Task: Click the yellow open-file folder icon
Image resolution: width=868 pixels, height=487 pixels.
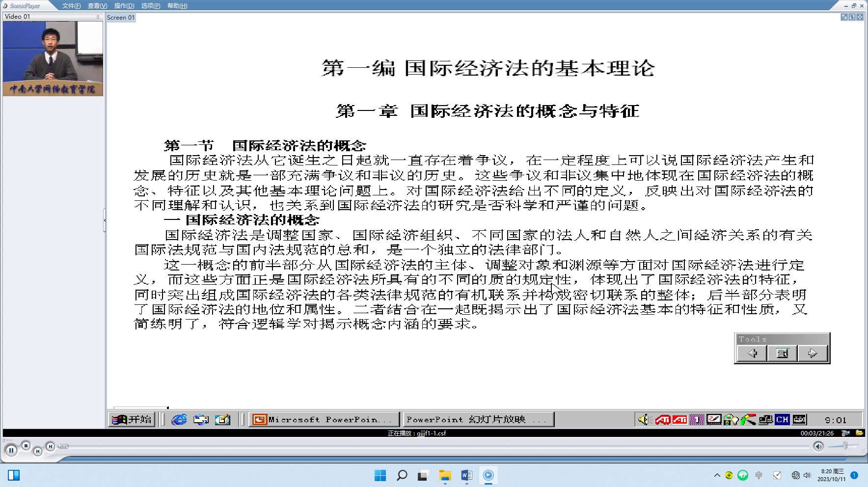Action: pos(859,433)
